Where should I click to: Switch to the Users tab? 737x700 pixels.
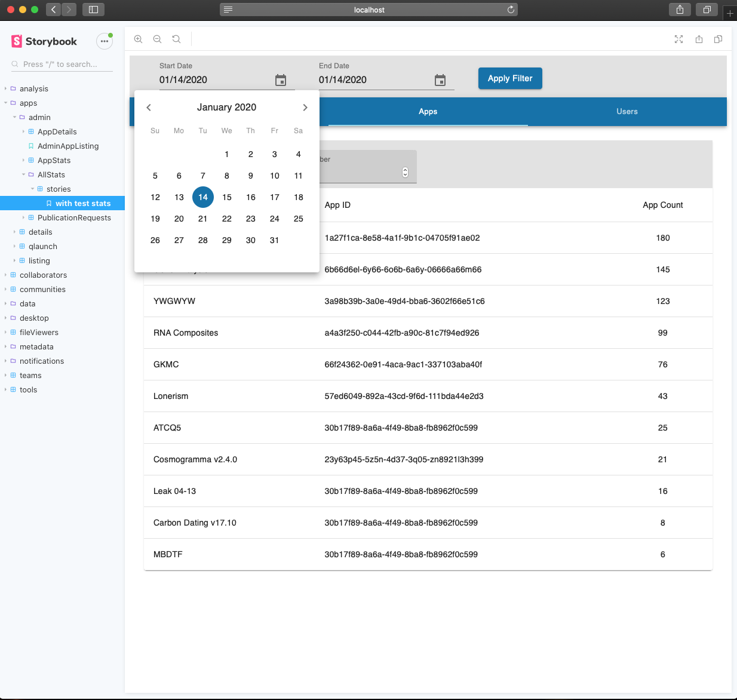[x=627, y=111]
